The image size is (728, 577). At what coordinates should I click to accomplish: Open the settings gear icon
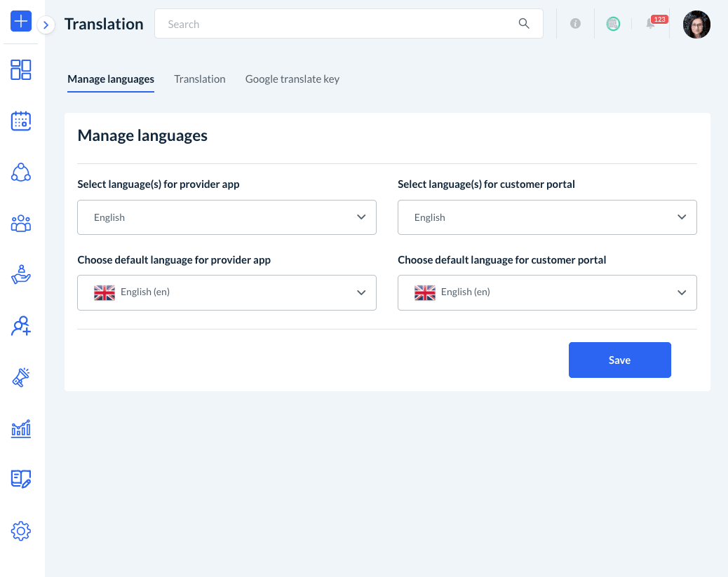coord(21,531)
